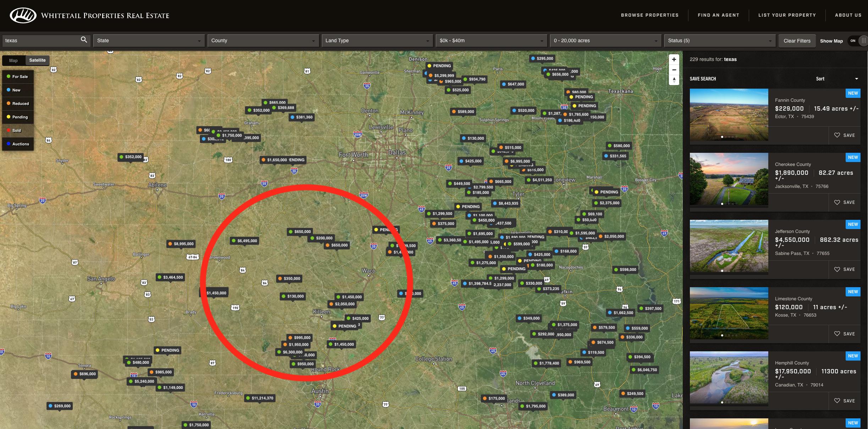868x429 pixels.
Task: Open Browse Properties menu
Action: pos(650,15)
